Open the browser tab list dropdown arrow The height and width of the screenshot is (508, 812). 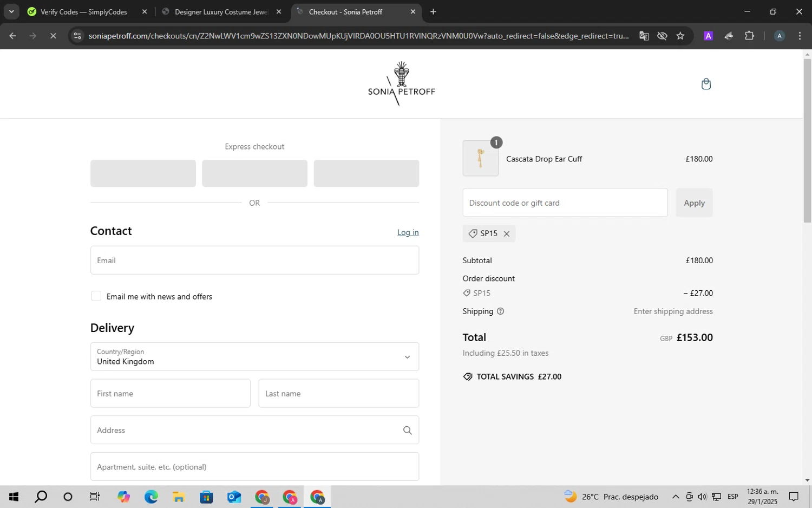(11, 11)
